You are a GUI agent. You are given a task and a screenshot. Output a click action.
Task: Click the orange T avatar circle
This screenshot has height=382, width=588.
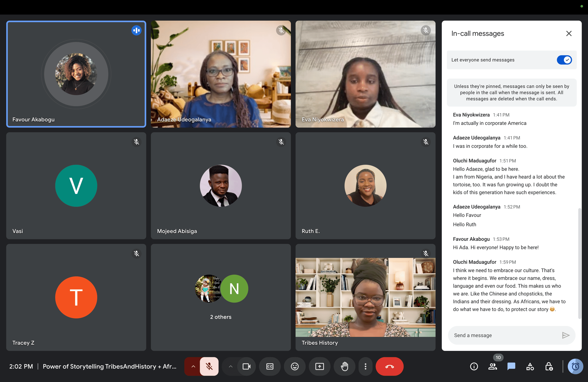[76, 297]
